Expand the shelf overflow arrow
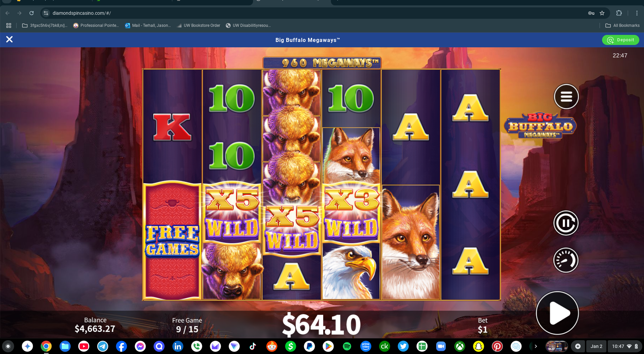The image size is (644, 354). coord(536,346)
